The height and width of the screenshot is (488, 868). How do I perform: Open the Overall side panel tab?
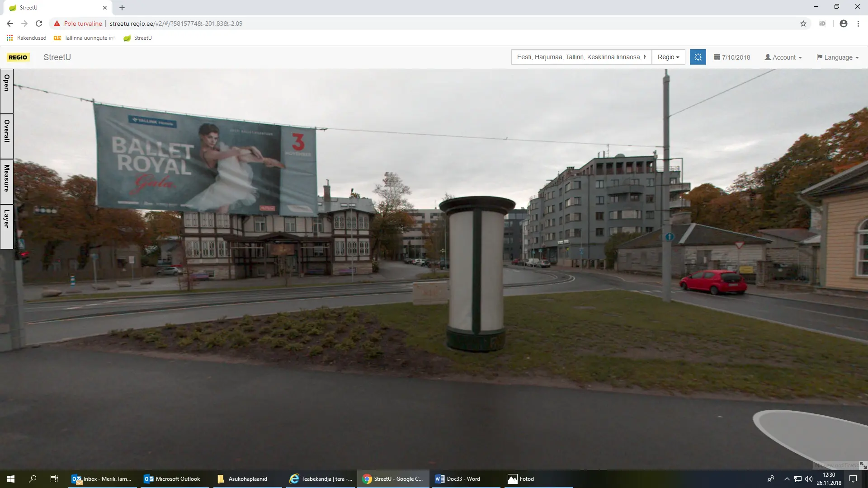tap(7, 136)
